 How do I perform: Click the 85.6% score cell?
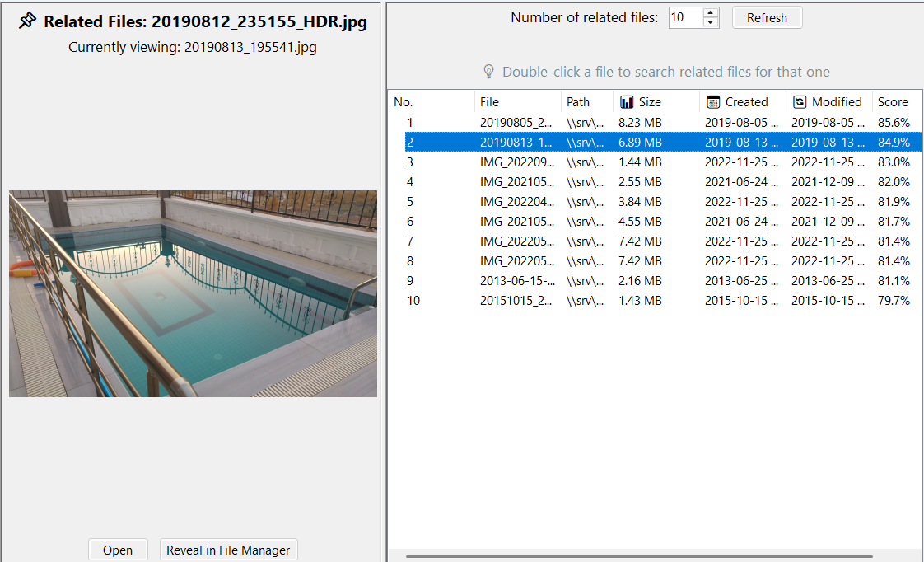click(x=894, y=123)
